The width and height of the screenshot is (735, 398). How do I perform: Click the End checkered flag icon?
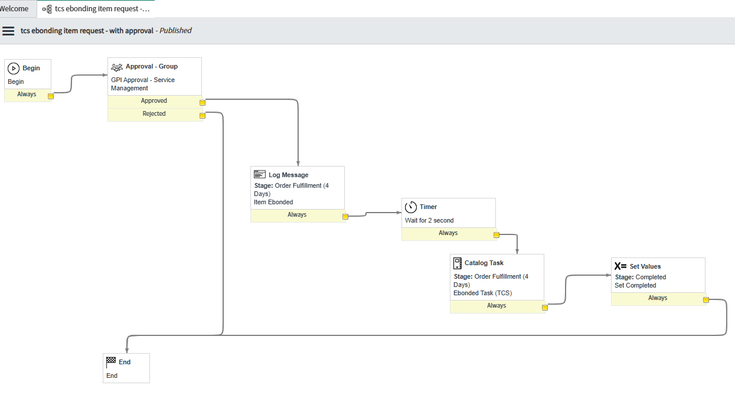coord(111,361)
